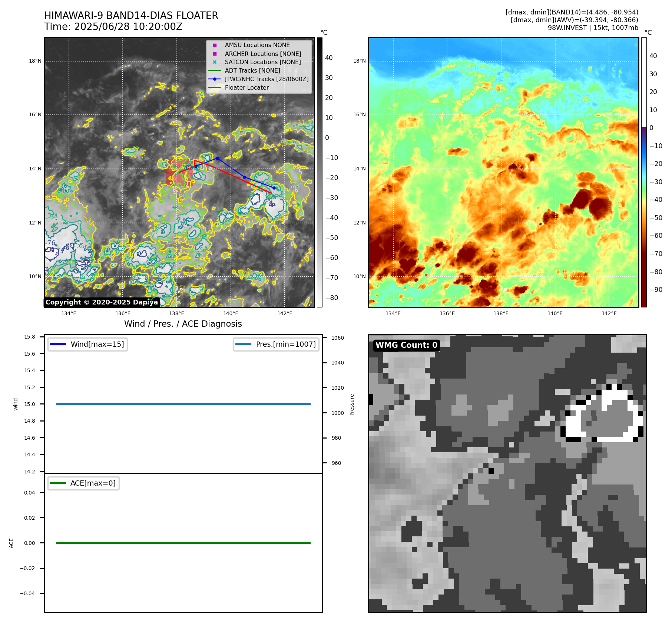
Task: Click the AWV dmax, dmin values text
Action: click(575, 20)
